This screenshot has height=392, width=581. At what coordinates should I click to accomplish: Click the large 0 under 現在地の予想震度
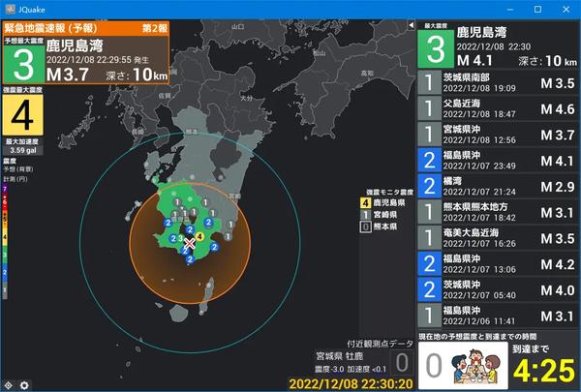point(434,366)
